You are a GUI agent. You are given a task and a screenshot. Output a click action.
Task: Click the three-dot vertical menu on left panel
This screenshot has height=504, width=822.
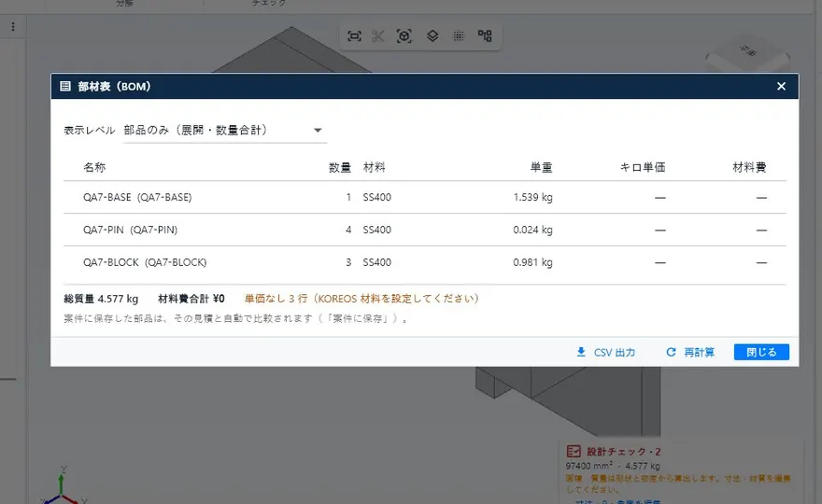point(13,27)
